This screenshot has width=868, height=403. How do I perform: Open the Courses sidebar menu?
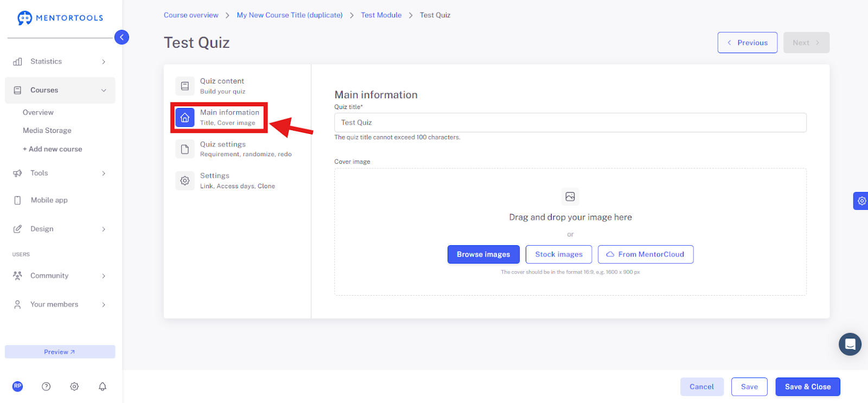[x=60, y=91]
